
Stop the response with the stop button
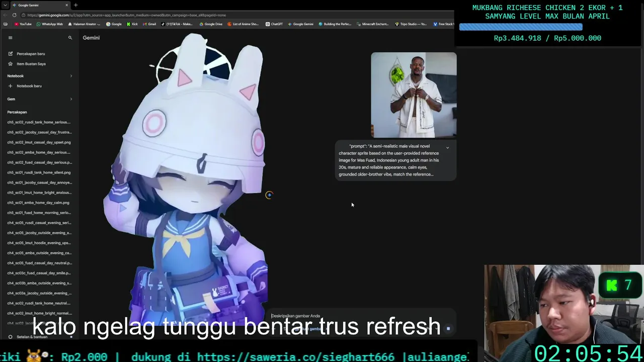pyautogui.click(x=448, y=329)
